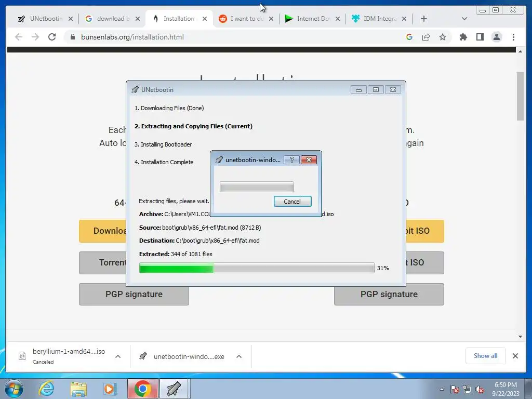This screenshot has width=532, height=399.
Task: Switch to Chrome in taskbar
Action: tap(143, 389)
